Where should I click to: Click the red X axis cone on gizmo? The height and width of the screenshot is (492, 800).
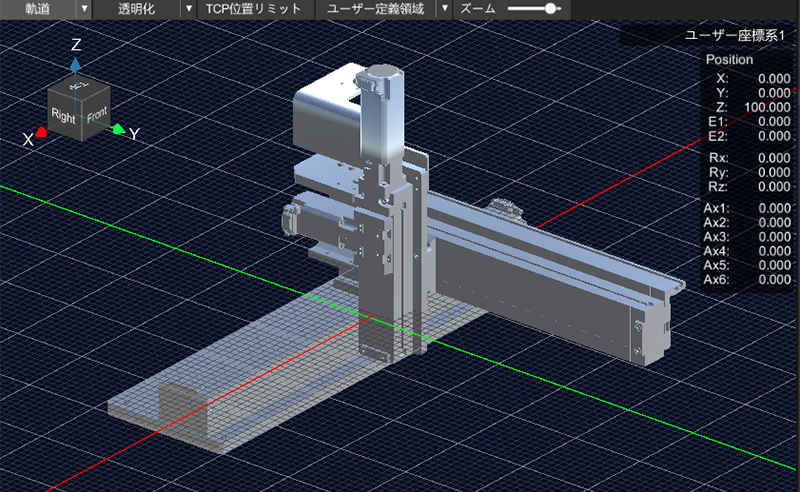tap(41, 132)
